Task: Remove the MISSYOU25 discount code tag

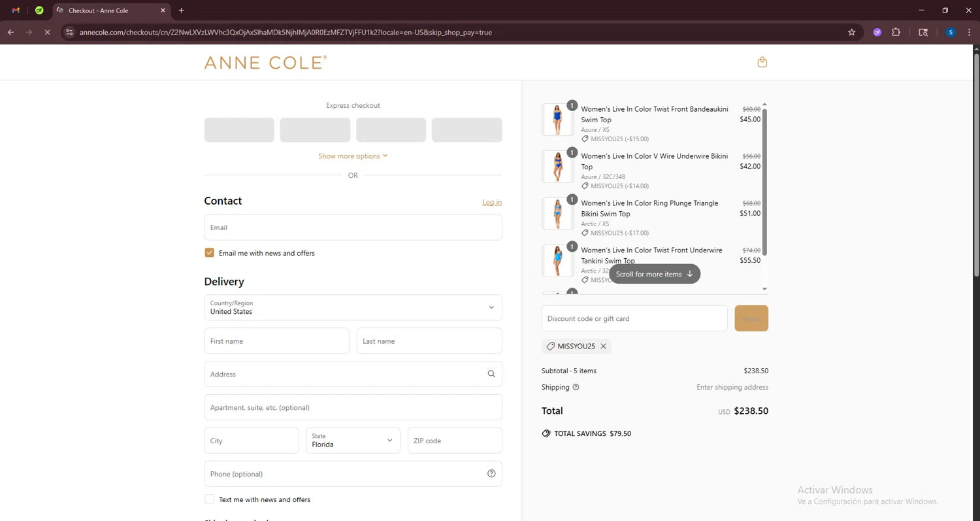Action: tap(603, 346)
